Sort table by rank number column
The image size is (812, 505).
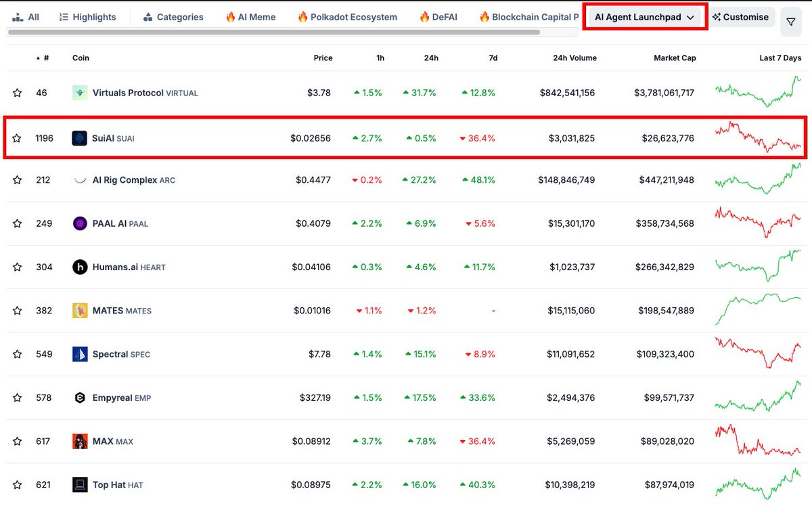point(43,58)
